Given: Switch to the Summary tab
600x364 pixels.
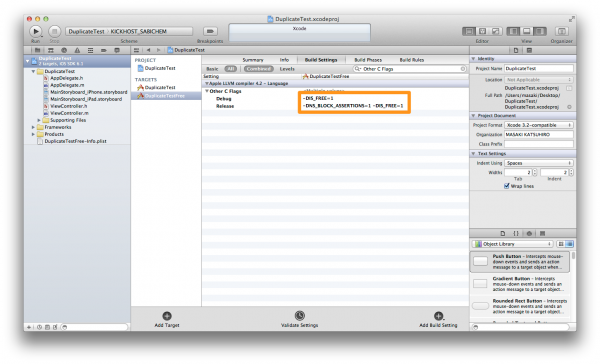Looking at the screenshot, I should click(253, 60).
